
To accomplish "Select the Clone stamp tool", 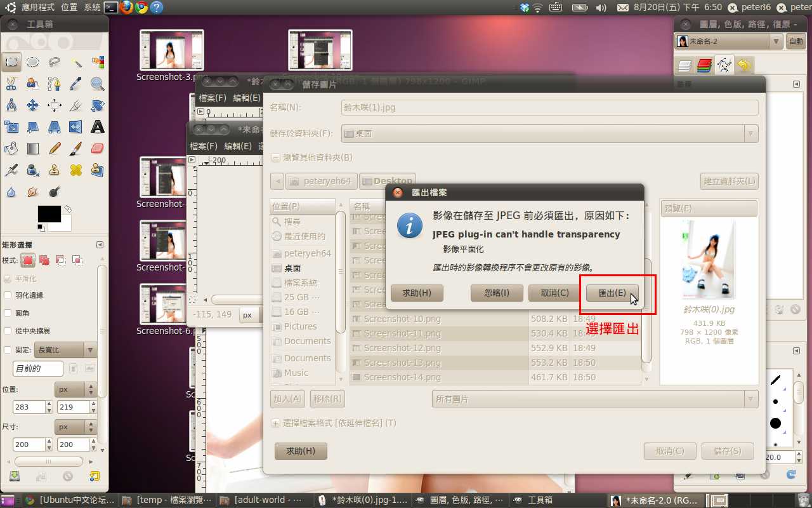I will click(x=55, y=170).
